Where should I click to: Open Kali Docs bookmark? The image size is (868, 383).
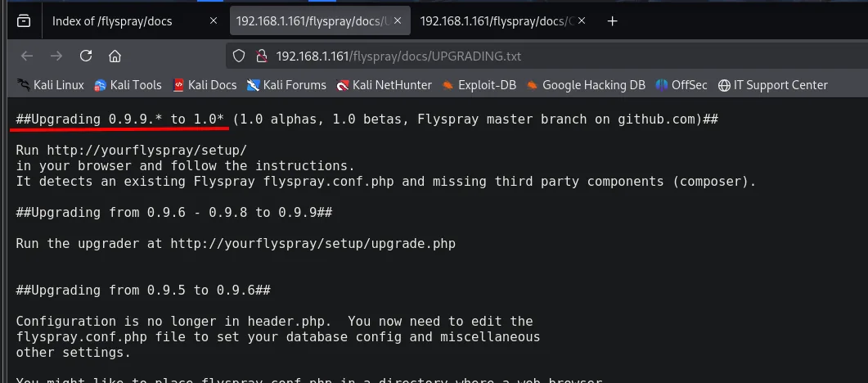pos(205,85)
